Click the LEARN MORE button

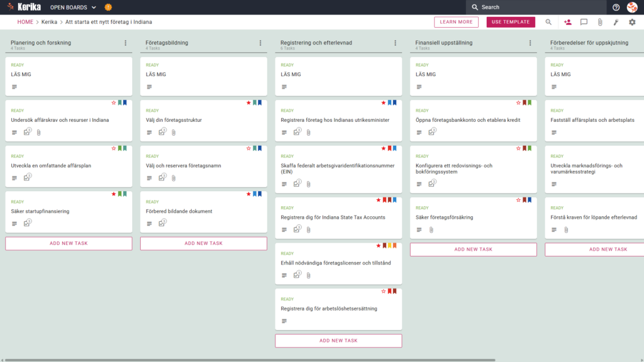click(x=457, y=22)
